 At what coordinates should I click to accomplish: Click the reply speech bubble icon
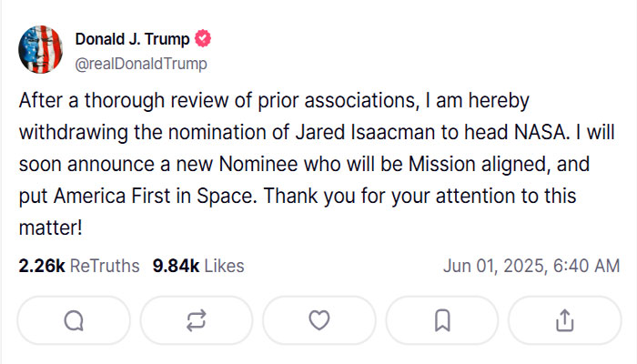coord(74,320)
